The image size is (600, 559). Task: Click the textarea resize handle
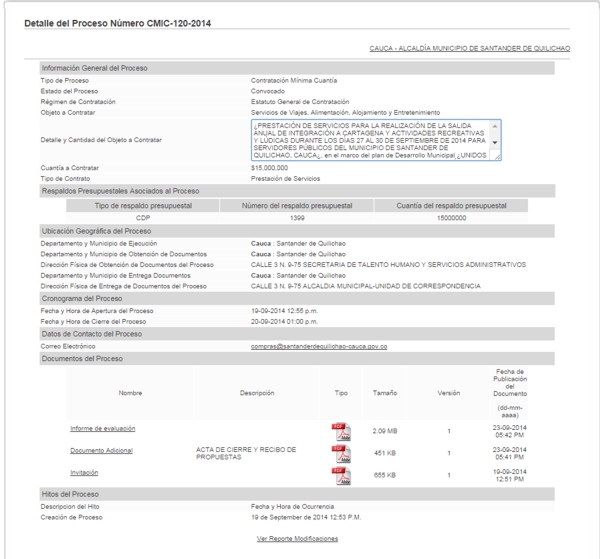(x=497, y=156)
